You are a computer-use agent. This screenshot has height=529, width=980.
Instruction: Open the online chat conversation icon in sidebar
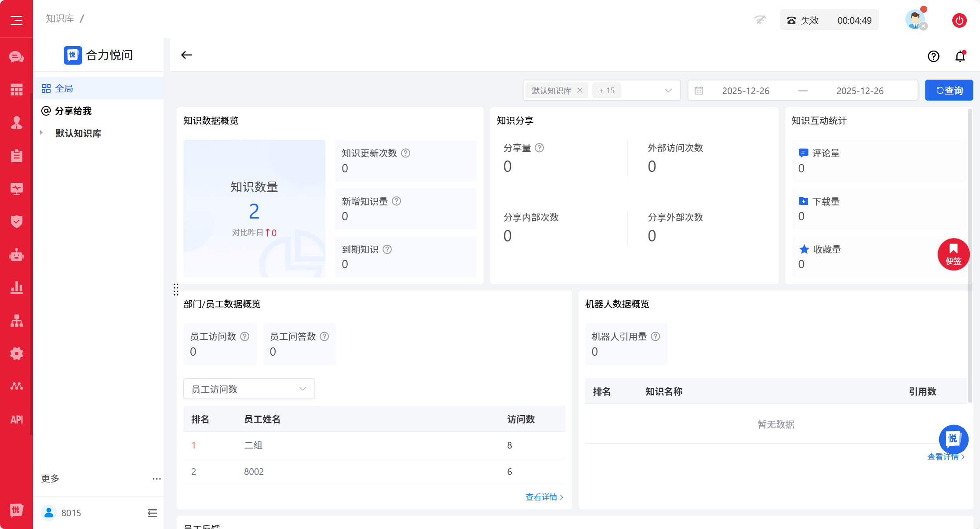(x=16, y=56)
